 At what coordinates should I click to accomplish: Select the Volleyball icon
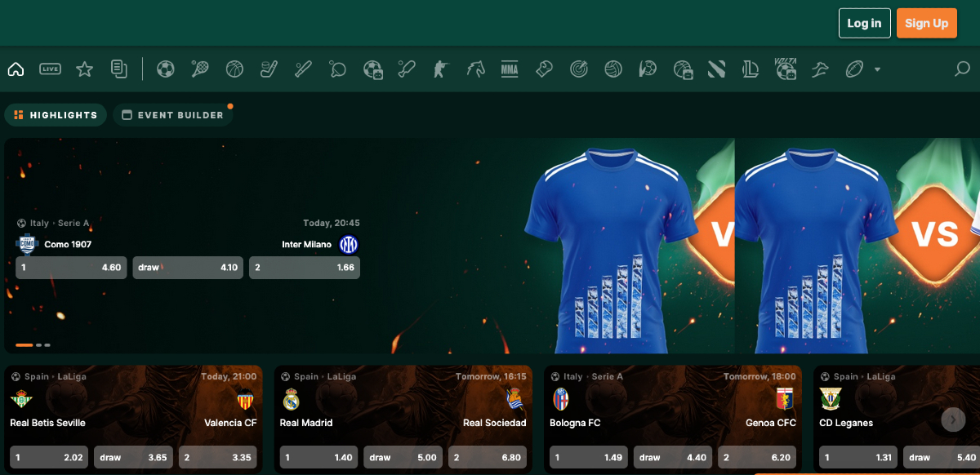(613, 69)
